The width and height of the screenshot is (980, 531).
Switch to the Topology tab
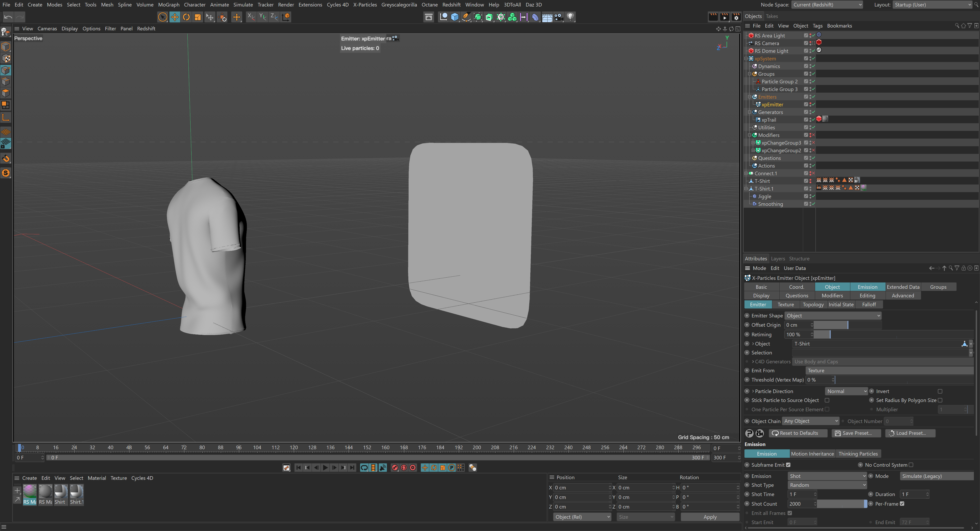coord(813,304)
